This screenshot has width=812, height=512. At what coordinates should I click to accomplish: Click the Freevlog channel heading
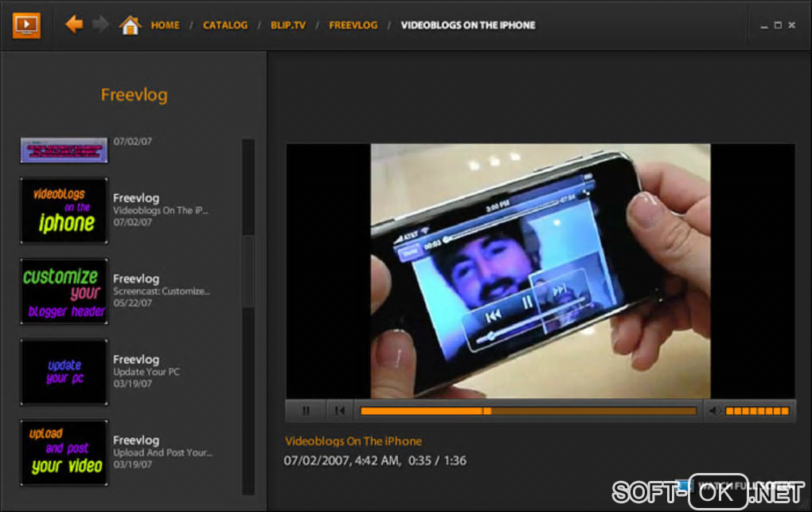click(x=134, y=95)
